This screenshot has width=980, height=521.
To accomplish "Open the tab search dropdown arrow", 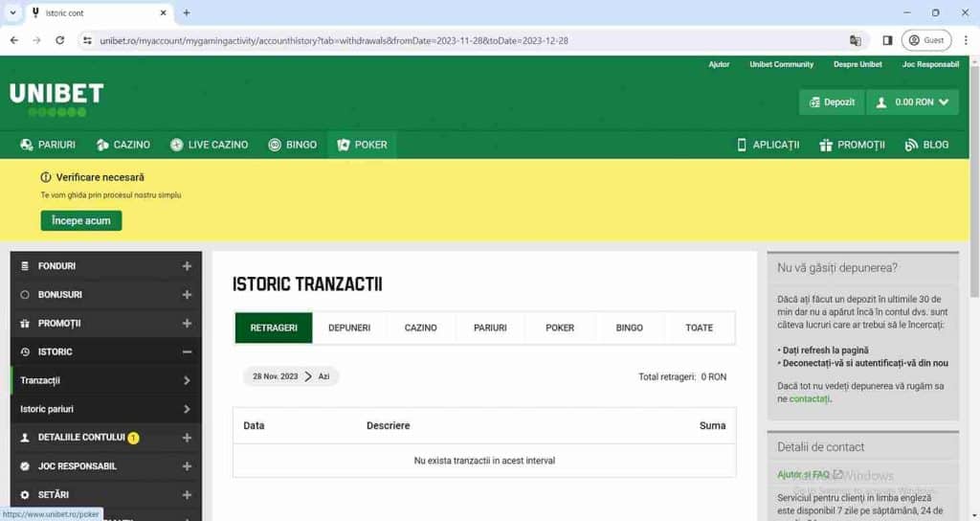I will click(x=12, y=12).
